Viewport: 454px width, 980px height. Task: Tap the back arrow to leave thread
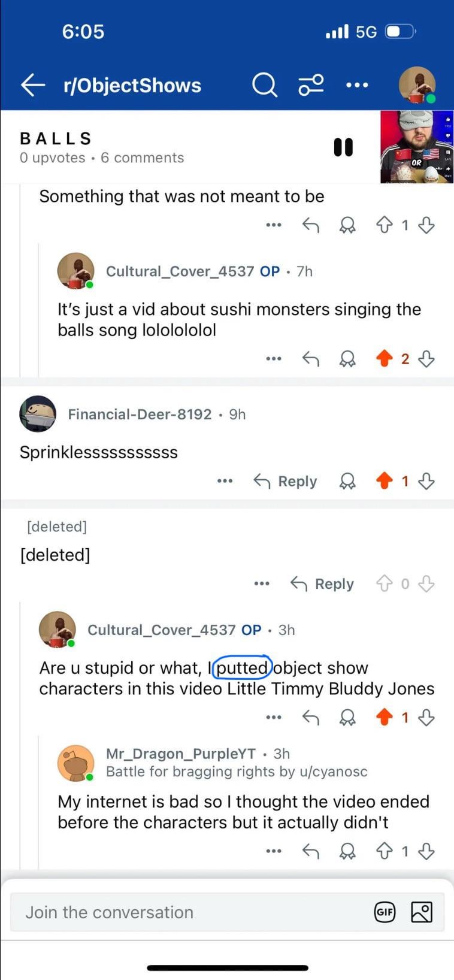(33, 85)
